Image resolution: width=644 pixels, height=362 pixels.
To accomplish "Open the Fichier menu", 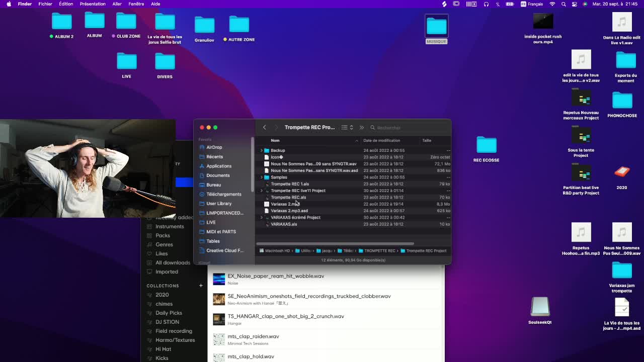I will click(x=45, y=4).
